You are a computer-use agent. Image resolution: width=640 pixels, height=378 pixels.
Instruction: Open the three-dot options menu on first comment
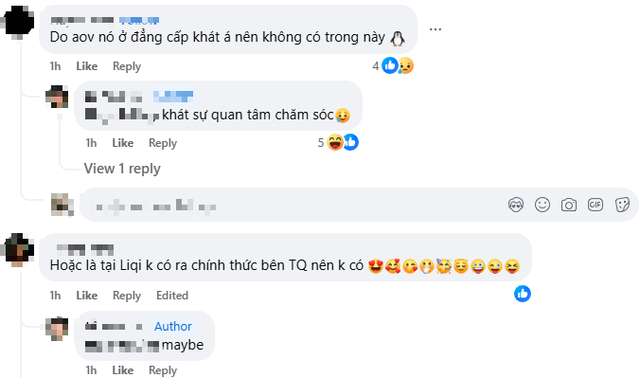(436, 29)
